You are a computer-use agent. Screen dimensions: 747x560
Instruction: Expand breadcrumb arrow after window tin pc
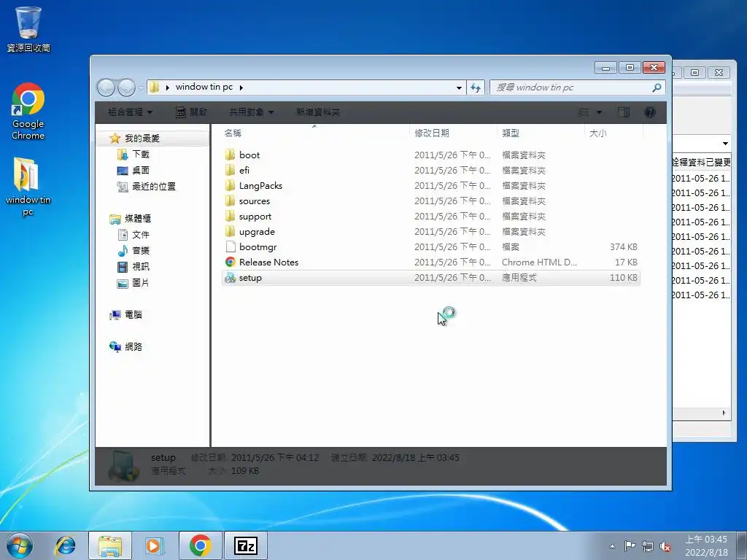(241, 87)
